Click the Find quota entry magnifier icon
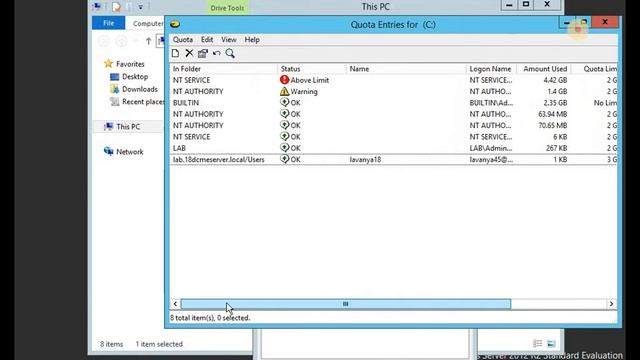This screenshot has width=640, height=360. pyautogui.click(x=230, y=53)
